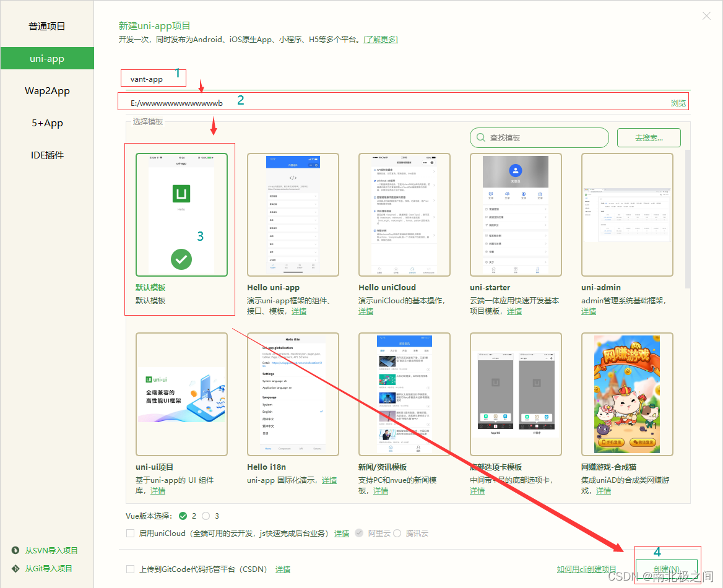723x588 pixels.
Task: Click the project path input field
Action: 396,103
